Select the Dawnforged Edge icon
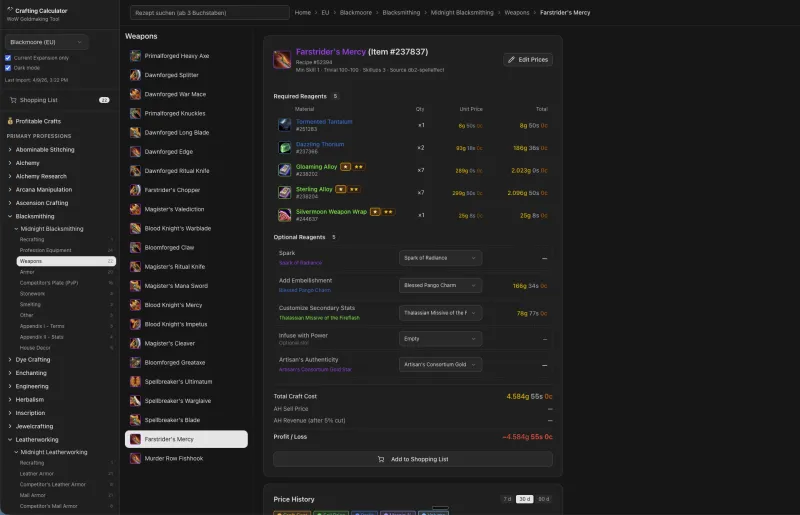The height and width of the screenshot is (515, 800). 135,152
